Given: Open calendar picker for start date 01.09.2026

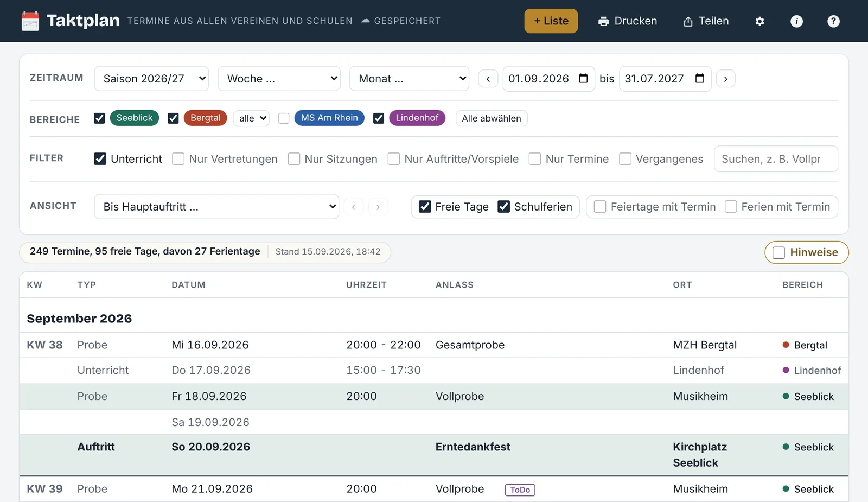Looking at the screenshot, I should click(x=583, y=79).
